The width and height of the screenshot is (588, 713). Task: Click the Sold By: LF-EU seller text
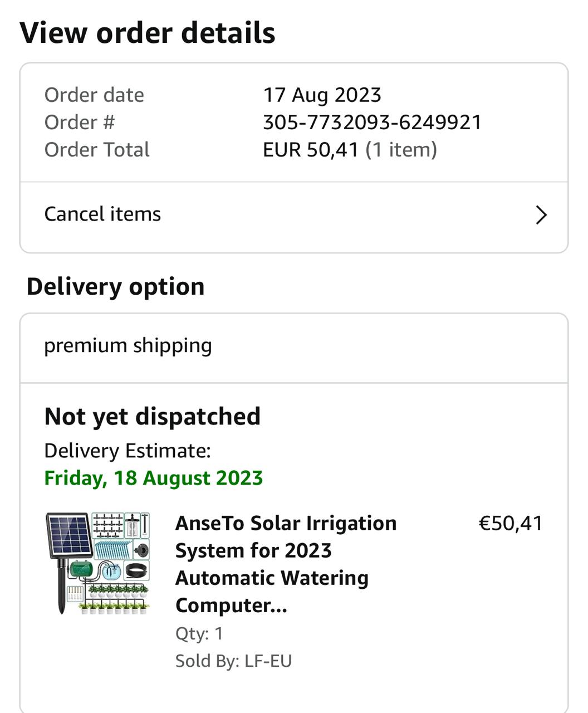[x=233, y=661]
